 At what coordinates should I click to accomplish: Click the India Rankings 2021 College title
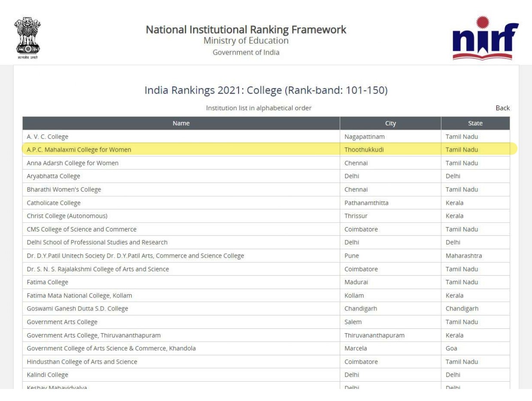point(266,91)
